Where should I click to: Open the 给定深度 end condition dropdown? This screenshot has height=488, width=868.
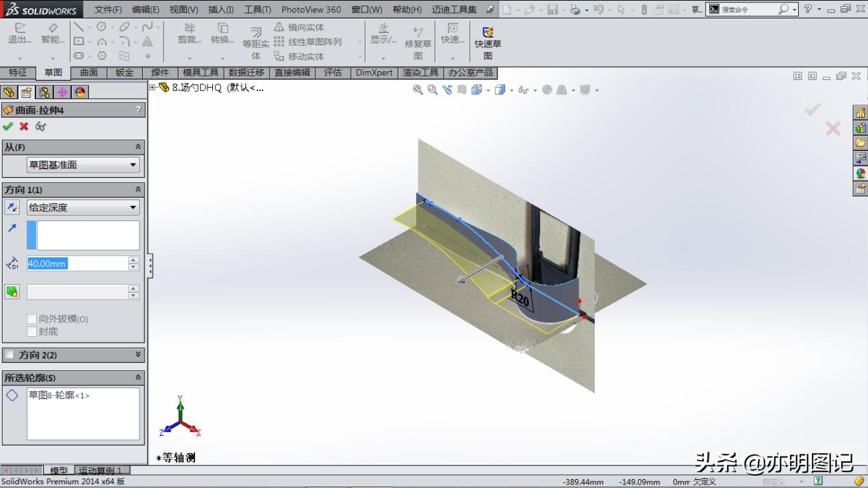pyautogui.click(x=82, y=207)
